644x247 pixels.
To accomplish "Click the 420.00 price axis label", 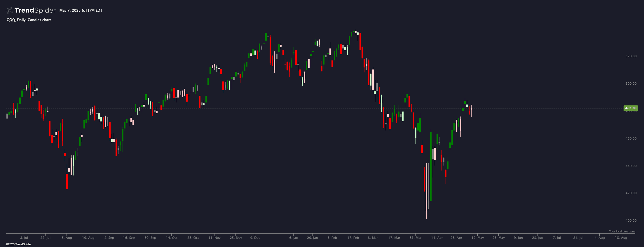I will 631,193.
